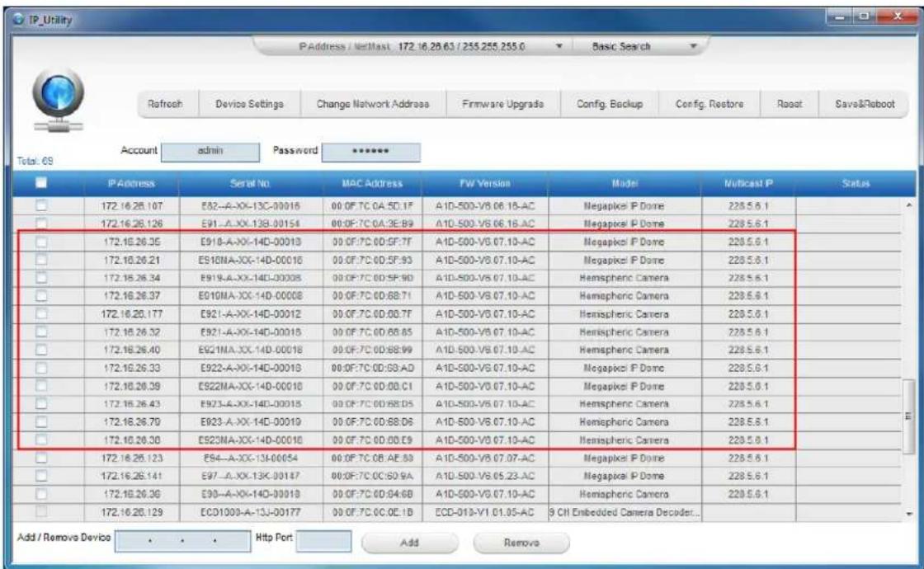Viewport: 924px width, 569px height.
Task: Open Config. Backup
Action: (x=610, y=104)
